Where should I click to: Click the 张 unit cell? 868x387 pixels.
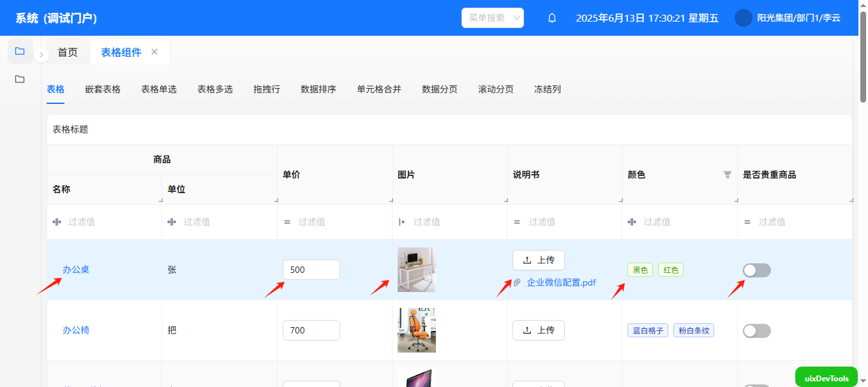220,270
